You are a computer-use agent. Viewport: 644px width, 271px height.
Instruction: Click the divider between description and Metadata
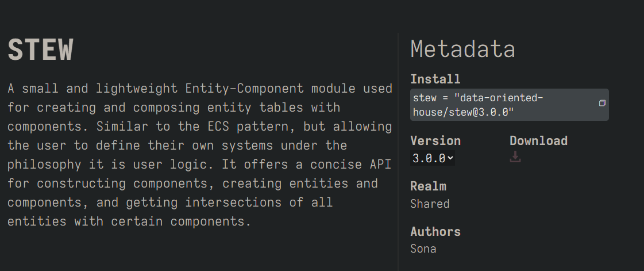398,152
